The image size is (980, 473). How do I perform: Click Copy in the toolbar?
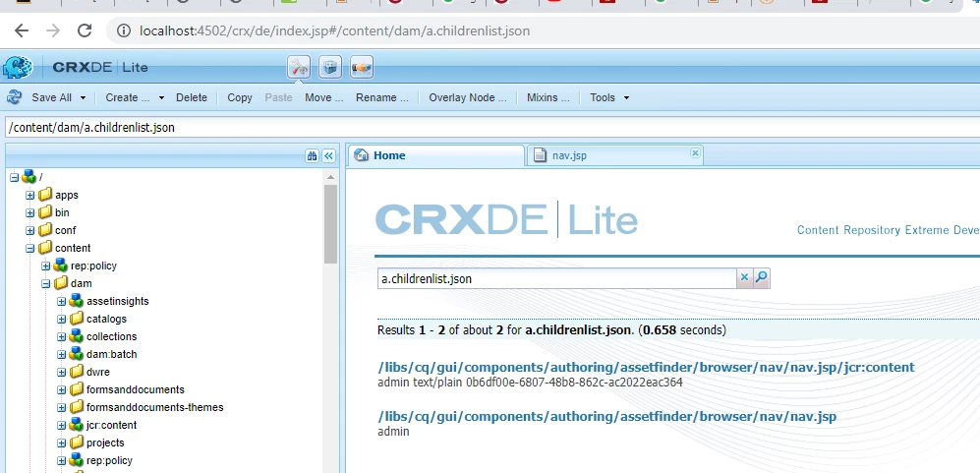(x=240, y=97)
